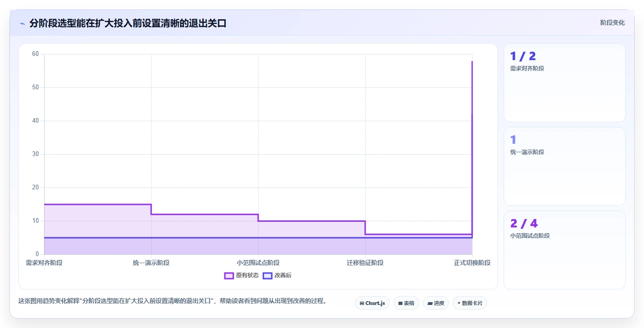Click the 表格 tag
The width and height of the screenshot is (644, 328).
[x=406, y=303]
